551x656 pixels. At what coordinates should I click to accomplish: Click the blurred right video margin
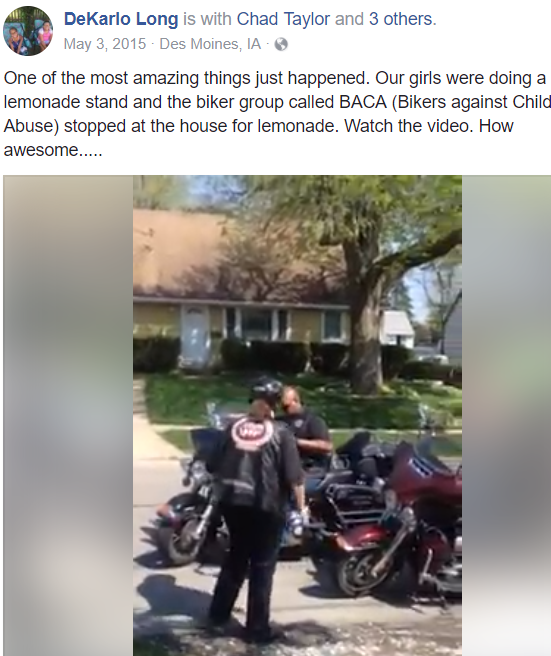point(506,415)
